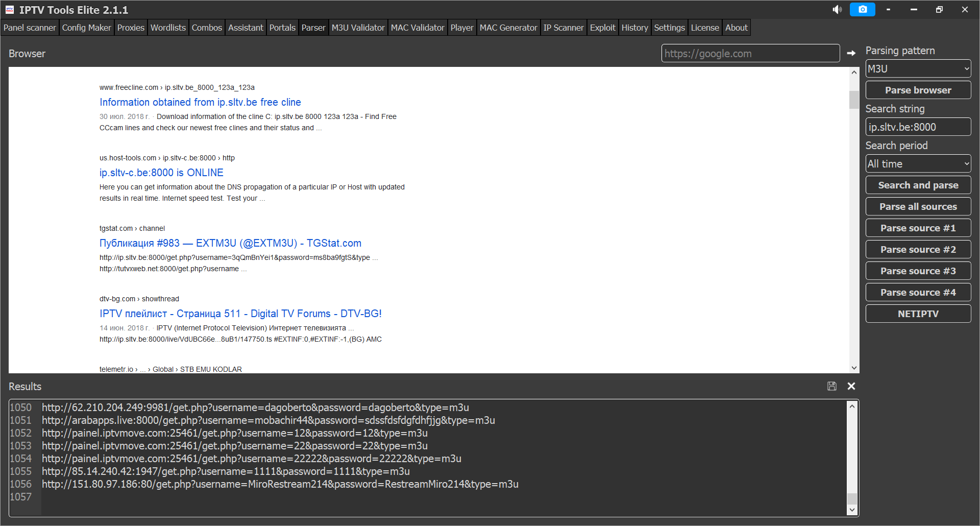
Task: Click result line 1053 painel.iptvmove.com username=22
Action: (x=235, y=446)
